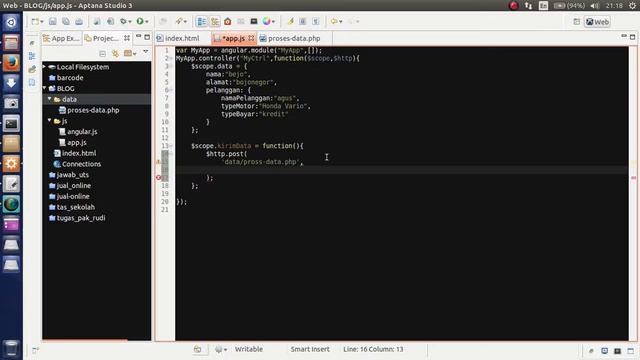Click the volume icon in system tray
The width and height of the screenshot is (640, 360).
click(595, 6)
